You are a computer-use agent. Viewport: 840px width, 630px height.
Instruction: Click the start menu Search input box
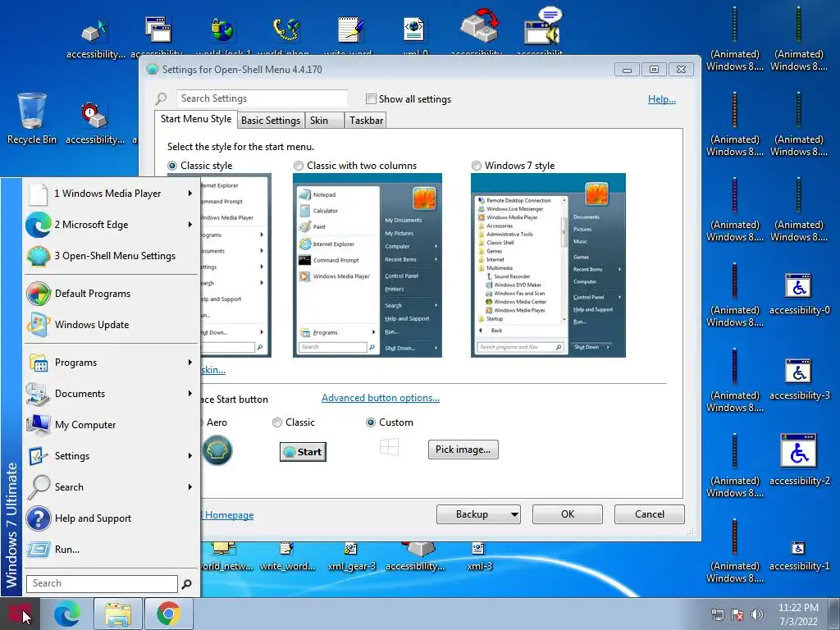pyautogui.click(x=102, y=583)
